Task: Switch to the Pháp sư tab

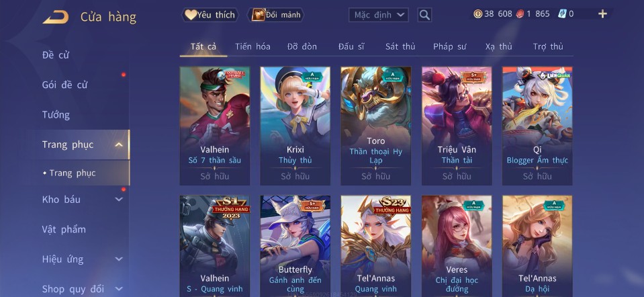Action: click(449, 47)
